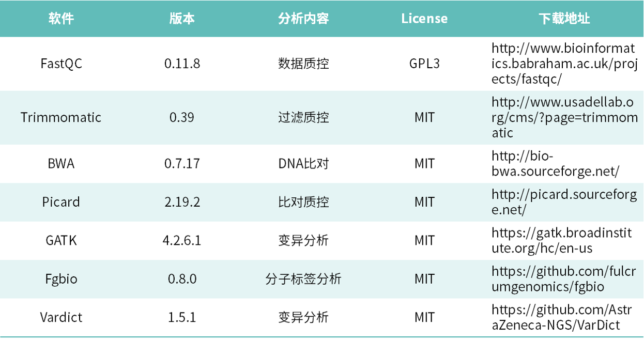Click the License column header
This screenshot has height=341, width=644.
click(x=424, y=19)
